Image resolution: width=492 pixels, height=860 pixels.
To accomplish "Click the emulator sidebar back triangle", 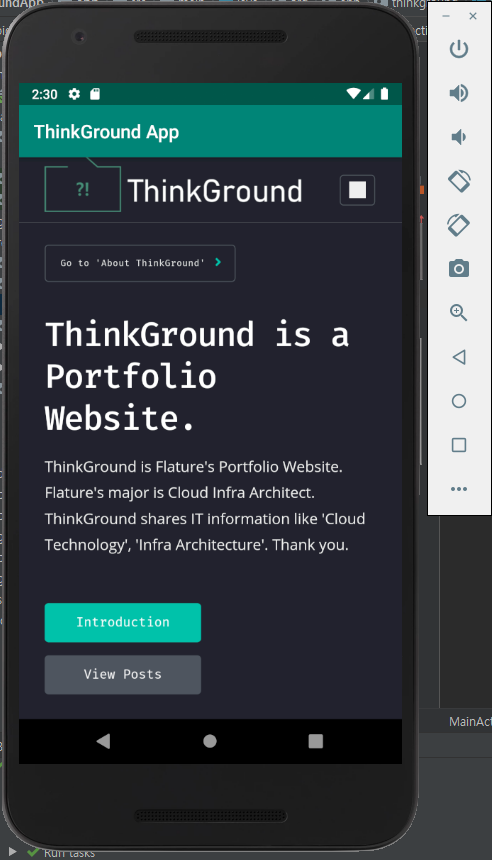I will pyautogui.click(x=459, y=357).
